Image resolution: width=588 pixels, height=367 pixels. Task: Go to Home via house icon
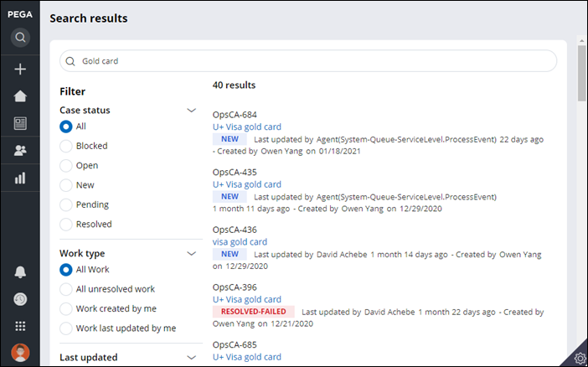20,96
